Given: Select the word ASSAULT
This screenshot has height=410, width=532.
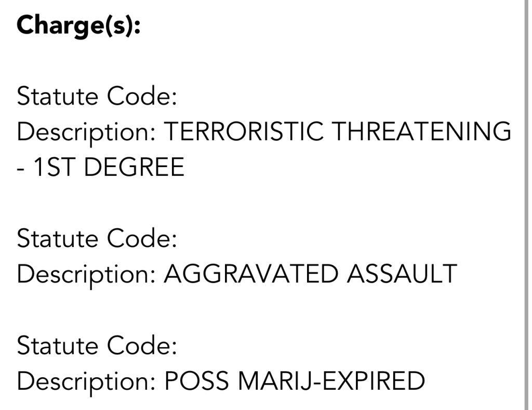Looking at the screenshot, I should coord(402,274).
